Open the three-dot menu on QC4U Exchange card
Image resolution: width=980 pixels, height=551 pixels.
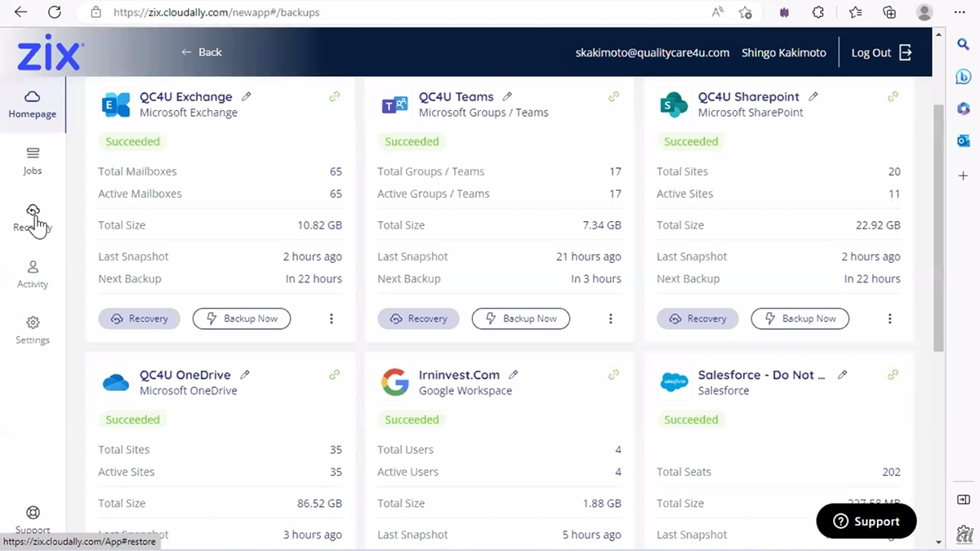click(331, 318)
